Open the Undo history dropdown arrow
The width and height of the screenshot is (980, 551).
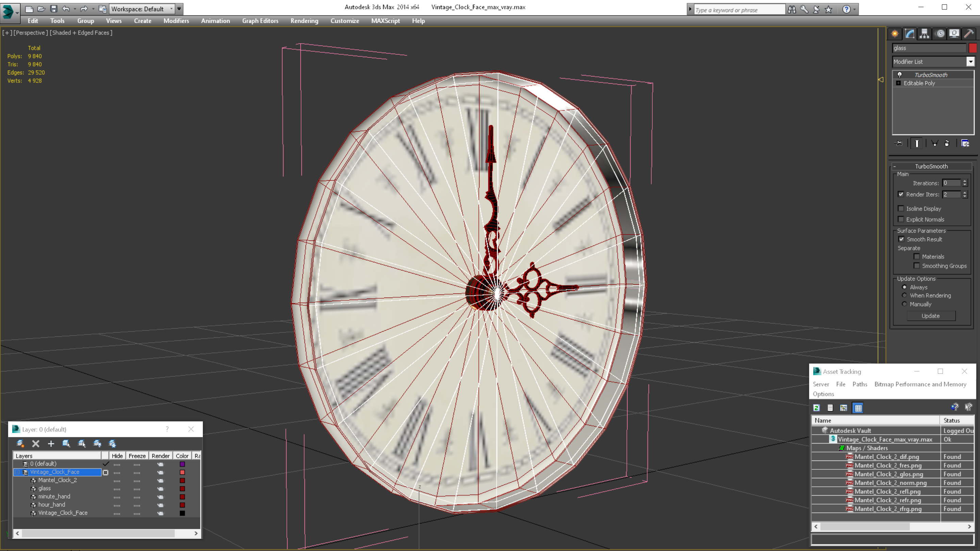pyautogui.click(x=75, y=9)
